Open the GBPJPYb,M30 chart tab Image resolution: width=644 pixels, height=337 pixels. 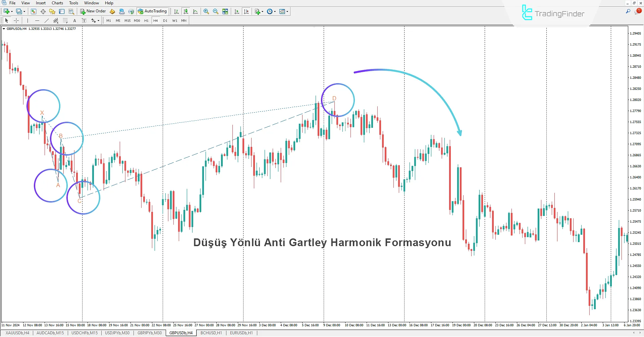[150, 333]
